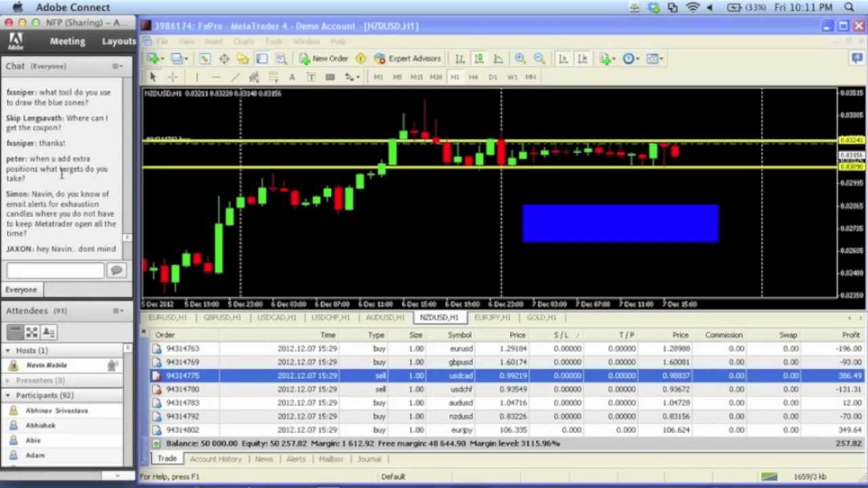This screenshot has height=488, width=868.
Task: Open the GOLD,H1 chart tab
Action: tap(541, 317)
